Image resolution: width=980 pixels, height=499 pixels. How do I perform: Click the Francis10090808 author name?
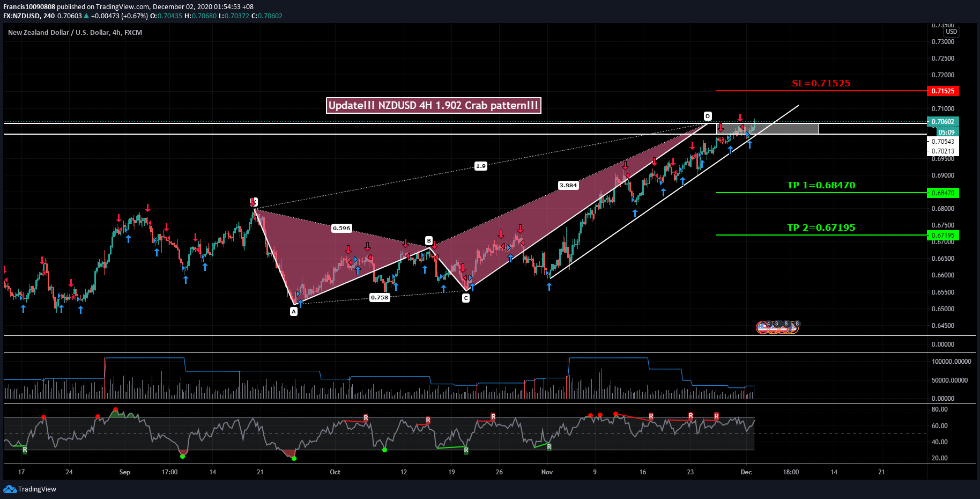pyautogui.click(x=29, y=7)
